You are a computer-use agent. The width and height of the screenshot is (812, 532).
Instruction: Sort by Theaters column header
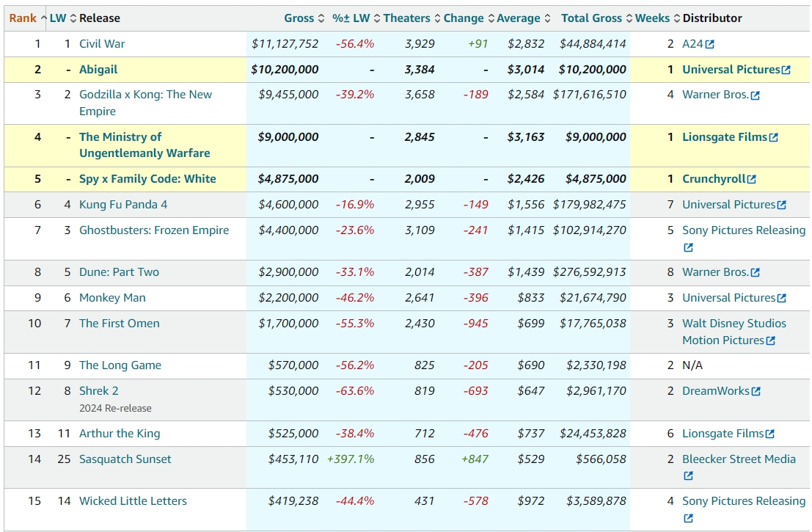click(412, 18)
